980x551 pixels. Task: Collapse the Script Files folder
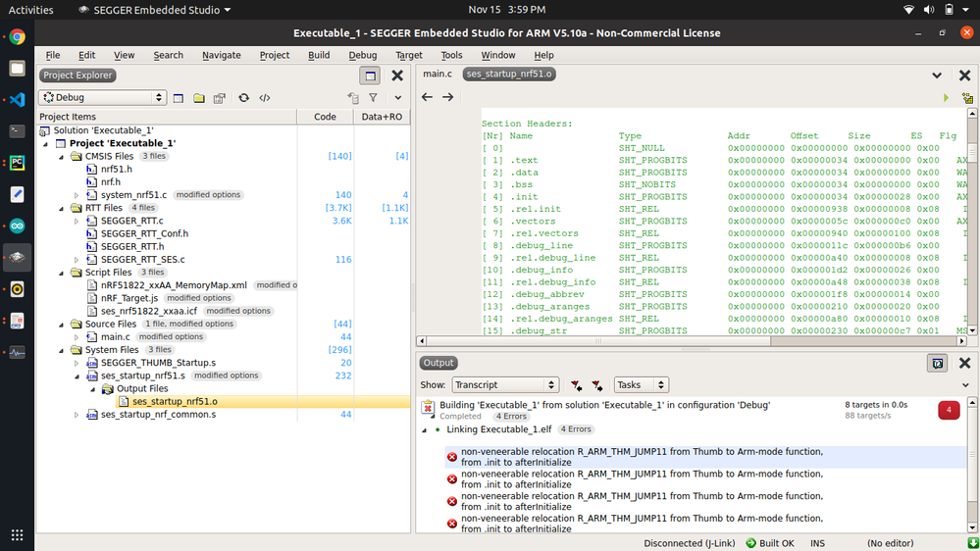click(x=61, y=273)
